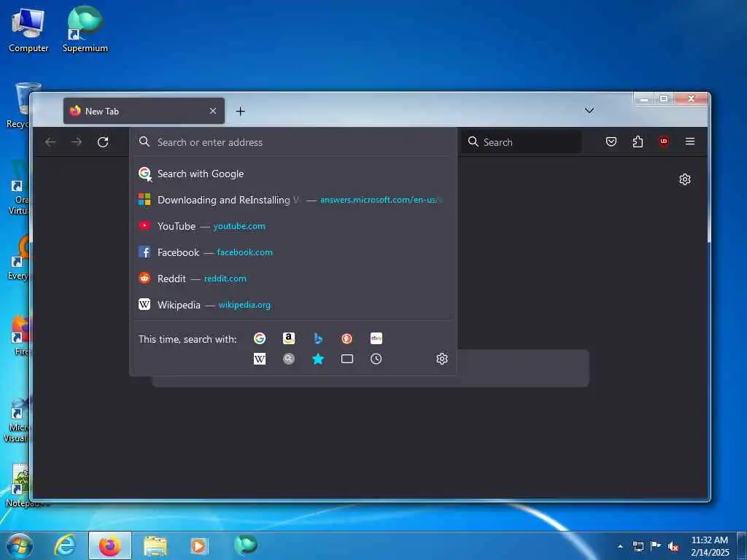Screen dimensions: 747x560
Task: Open network status tray icon
Action: [x=638, y=546]
